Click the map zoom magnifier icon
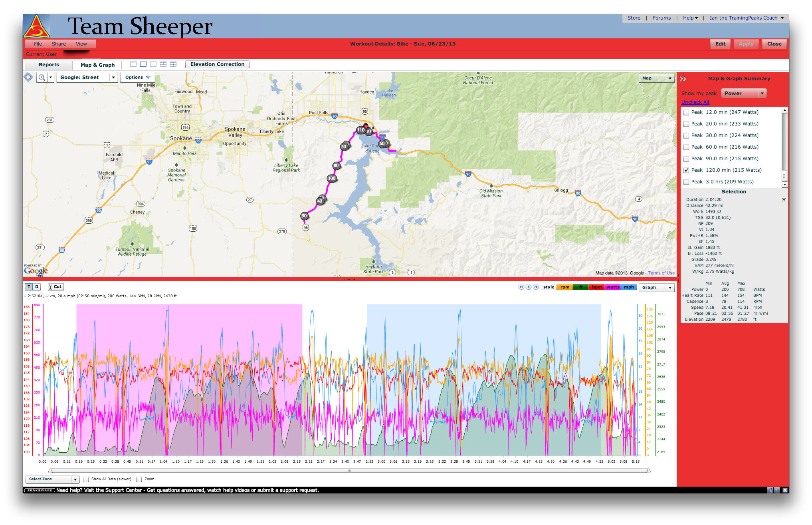Image resolution: width=812 pixels, height=525 pixels. click(x=42, y=78)
